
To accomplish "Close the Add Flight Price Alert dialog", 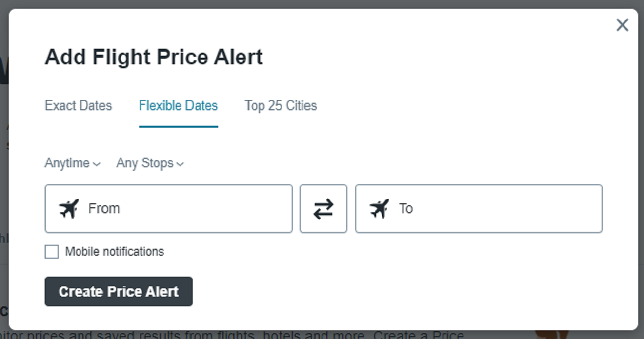I will 622,25.
